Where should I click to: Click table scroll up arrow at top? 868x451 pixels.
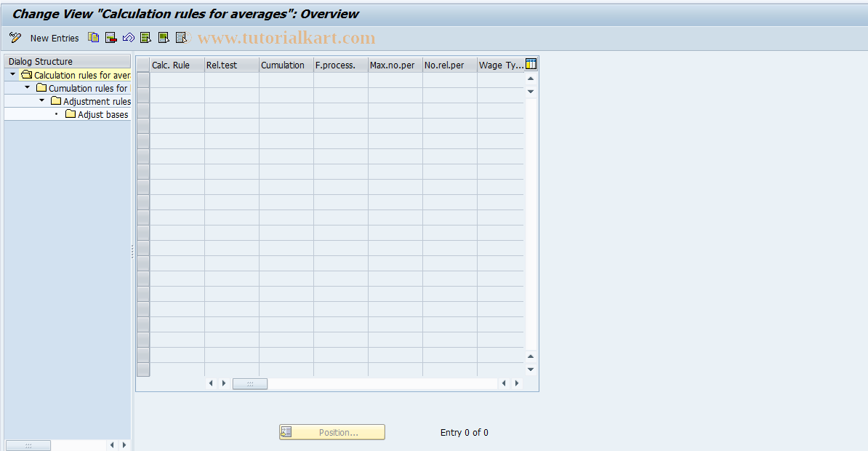coord(531,79)
